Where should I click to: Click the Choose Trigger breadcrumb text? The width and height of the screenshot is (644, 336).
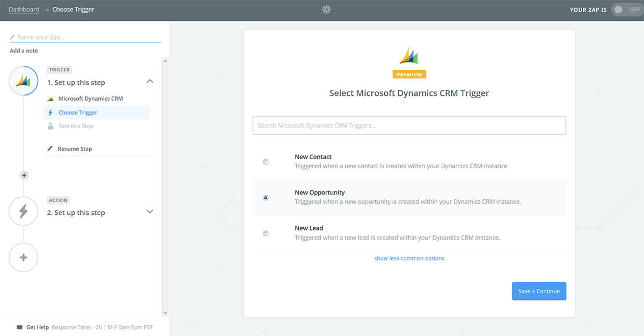(x=74, y=10)
